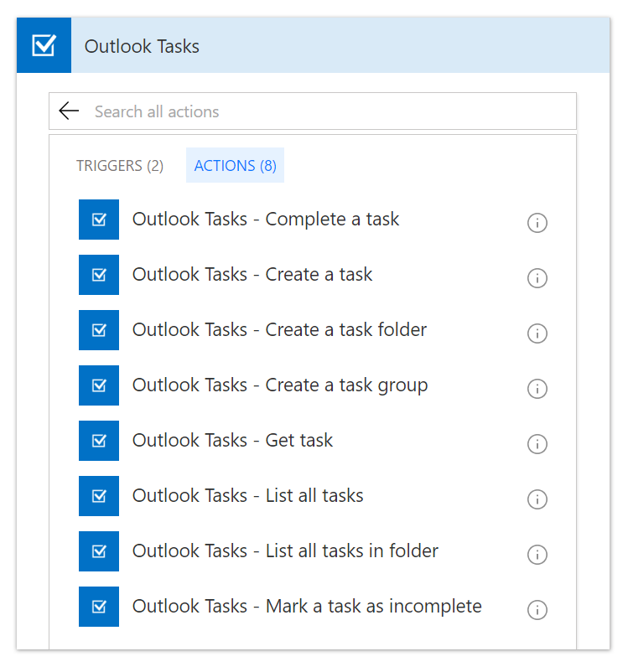The height and width of the screenshot is (672, 628).
Task: Switch to the Triggers (2) tab
Action: click(120, 166)
